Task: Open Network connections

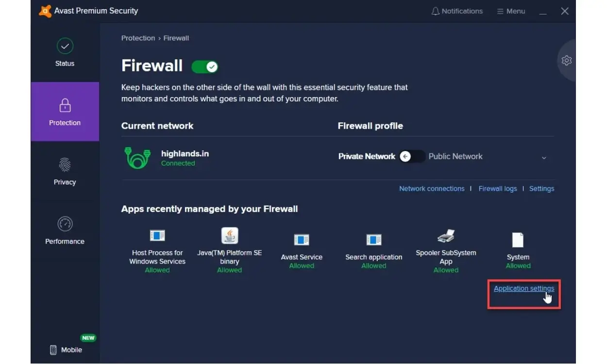Action: tap(431, 188)
